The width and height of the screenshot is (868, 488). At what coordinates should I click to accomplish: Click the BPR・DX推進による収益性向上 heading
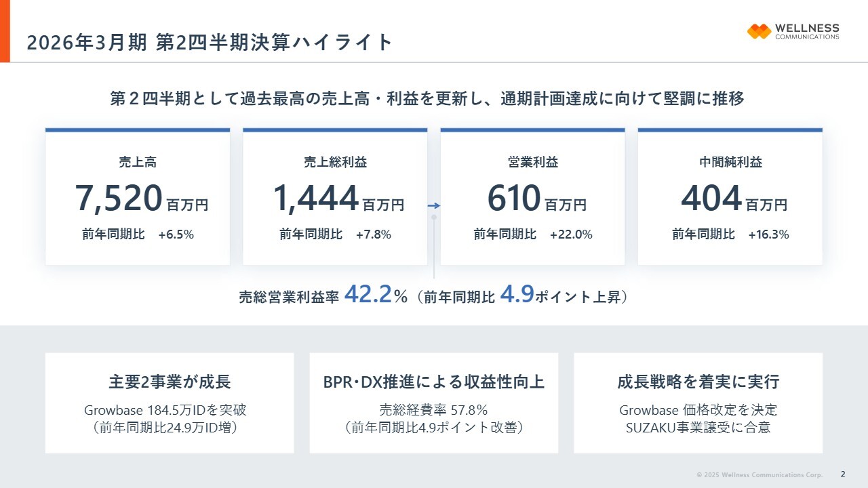pos(434,382)
